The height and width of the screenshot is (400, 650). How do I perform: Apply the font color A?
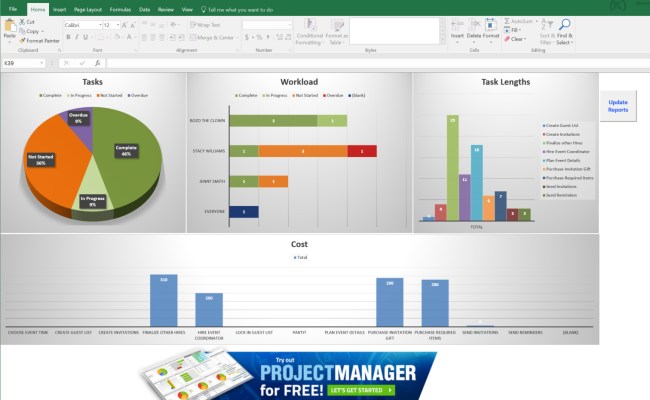tap(129, 37)
